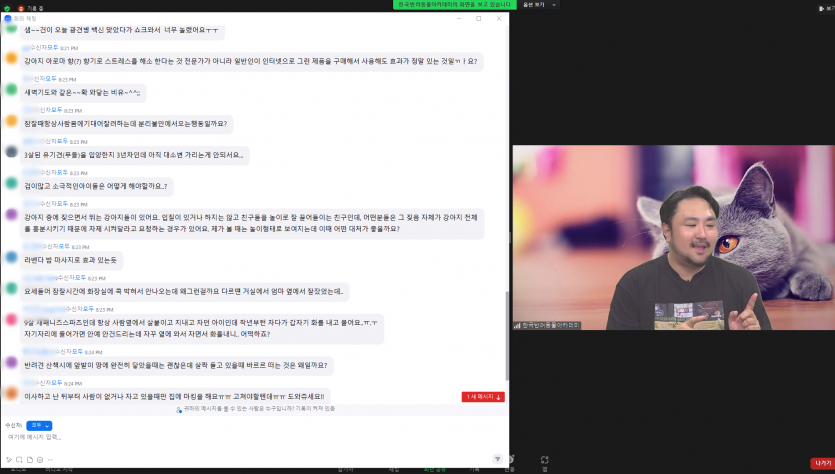835x474 pixels.
Task: Click avatar beside the 요새들어 잠잘시간에 message
Action: (11, 288)
